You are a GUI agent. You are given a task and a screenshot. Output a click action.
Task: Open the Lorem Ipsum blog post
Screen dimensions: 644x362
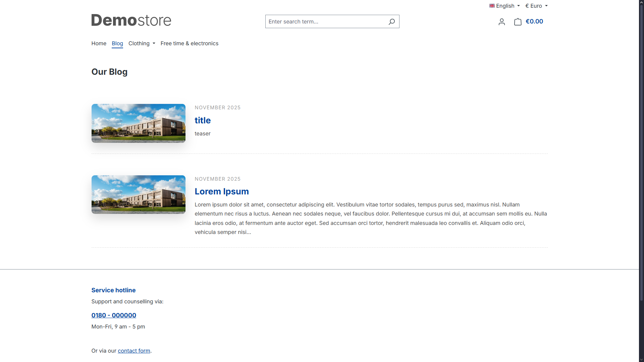221,191
